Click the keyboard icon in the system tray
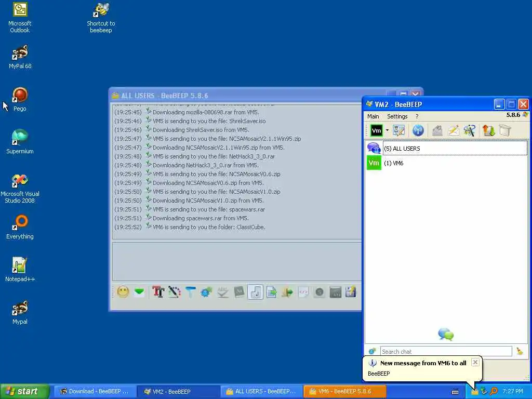Image resolution: width=532 pixels, height=399 pixels. click(455, 392)
